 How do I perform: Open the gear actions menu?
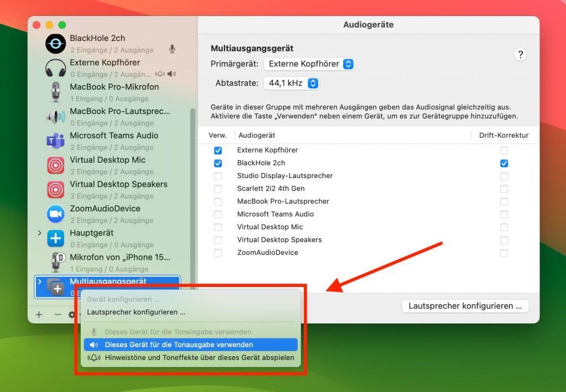72,315
